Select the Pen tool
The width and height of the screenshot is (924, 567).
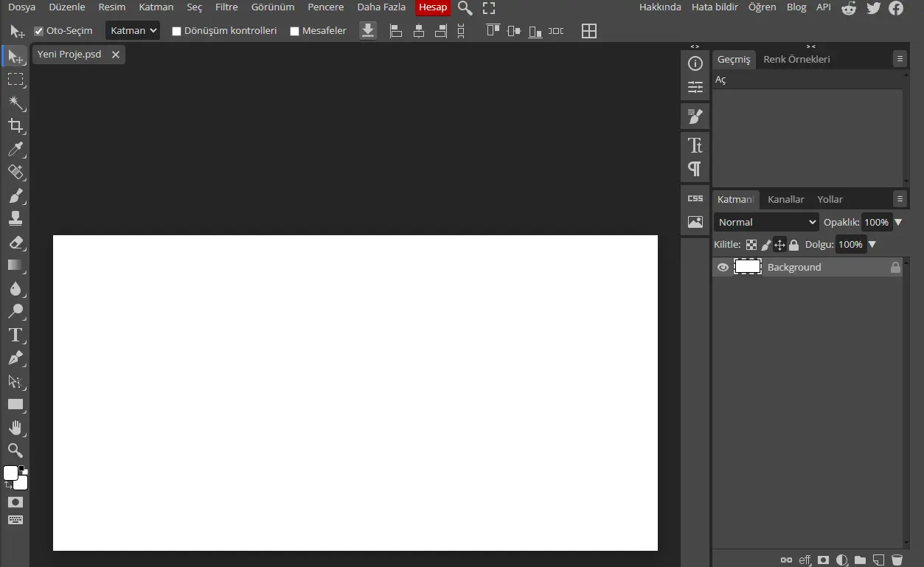pos(15,358)
